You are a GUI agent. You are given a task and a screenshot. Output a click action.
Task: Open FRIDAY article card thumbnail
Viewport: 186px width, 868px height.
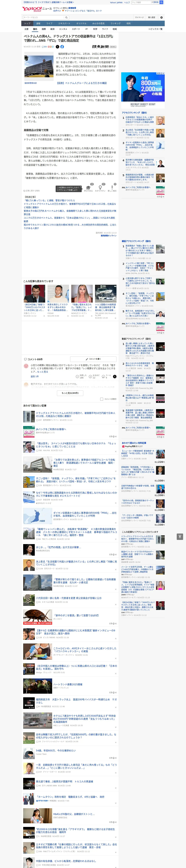point(58,294)
